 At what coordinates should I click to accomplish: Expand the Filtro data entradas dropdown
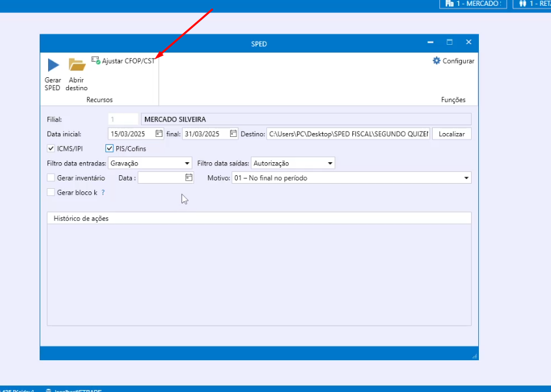[x=187, y=164]
